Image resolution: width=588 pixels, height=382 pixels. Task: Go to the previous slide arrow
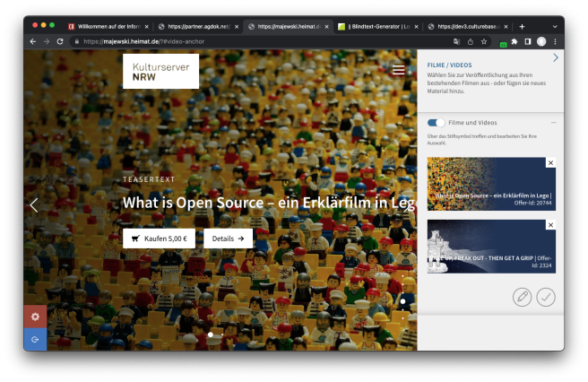[34, 204]
